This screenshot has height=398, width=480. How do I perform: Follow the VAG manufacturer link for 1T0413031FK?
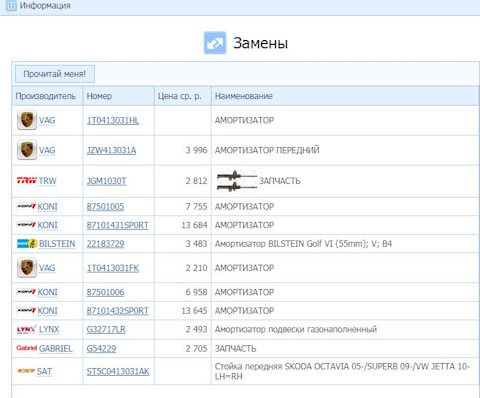click(x=47, y=268)
